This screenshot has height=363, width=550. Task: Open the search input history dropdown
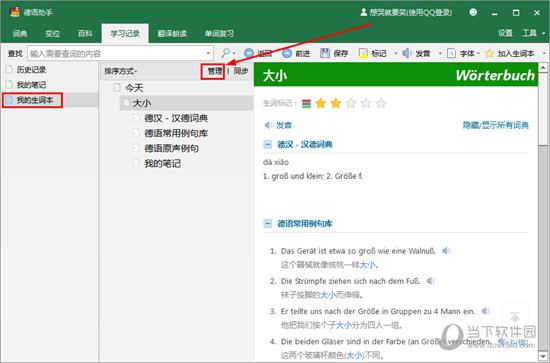click(208, 53)
